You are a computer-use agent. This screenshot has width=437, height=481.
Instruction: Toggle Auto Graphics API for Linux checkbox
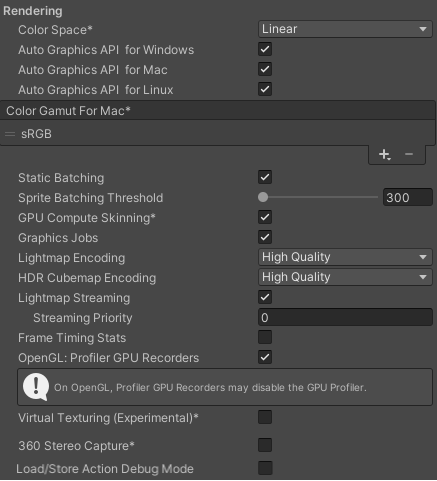coord(265,89)
